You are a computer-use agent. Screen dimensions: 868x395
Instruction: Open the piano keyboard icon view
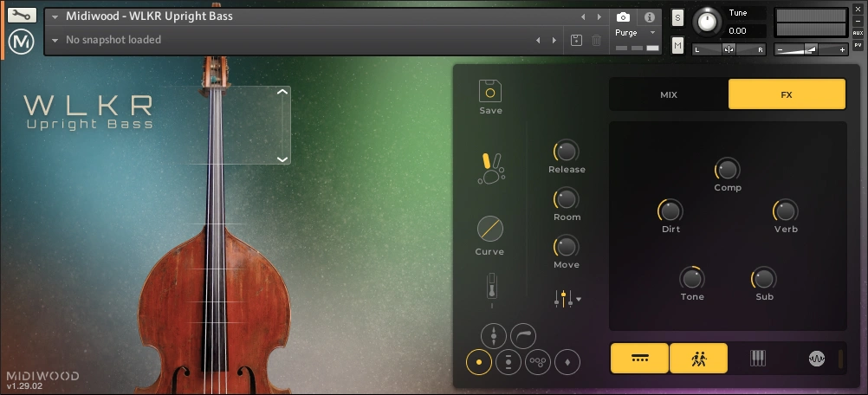pyautogui.click(x=757, y=358)
